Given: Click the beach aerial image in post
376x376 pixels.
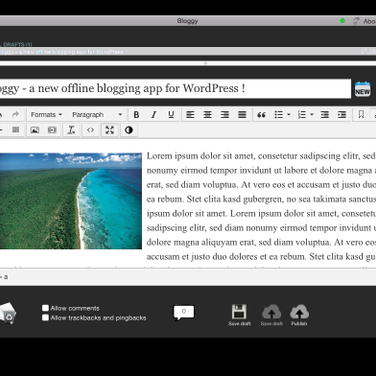Looking at the screenshot, I should tap(71, 201).
